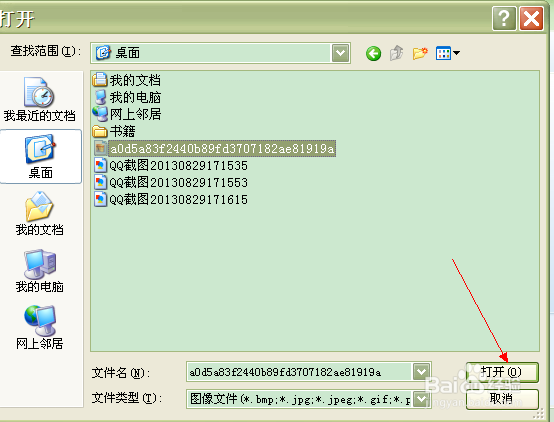This screenshot has height=422, width=554.
Task: Select 网上邻居 text in file list
Action: pyautogui.click(x=135, y=114)
